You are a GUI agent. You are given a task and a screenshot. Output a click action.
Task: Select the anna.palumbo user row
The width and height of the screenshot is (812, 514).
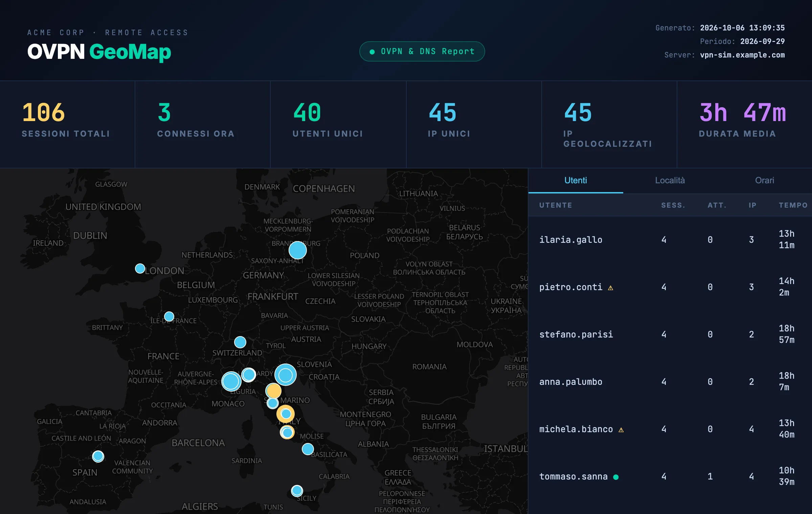coord(670,382)
